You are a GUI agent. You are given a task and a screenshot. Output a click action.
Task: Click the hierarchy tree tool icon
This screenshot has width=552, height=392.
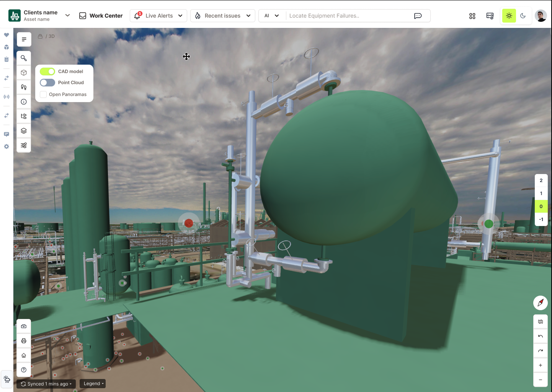pyautogui.click(x=24, y=116)
